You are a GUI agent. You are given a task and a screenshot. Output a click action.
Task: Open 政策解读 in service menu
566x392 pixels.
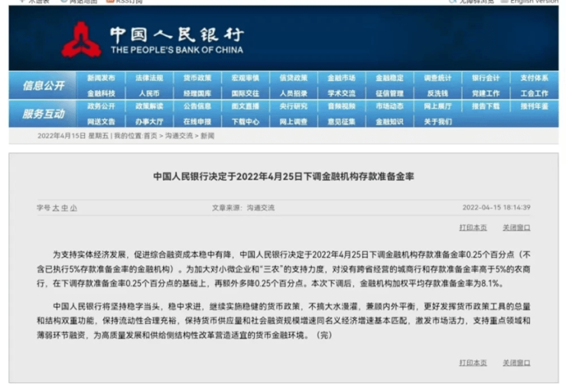tap(149, 106)
